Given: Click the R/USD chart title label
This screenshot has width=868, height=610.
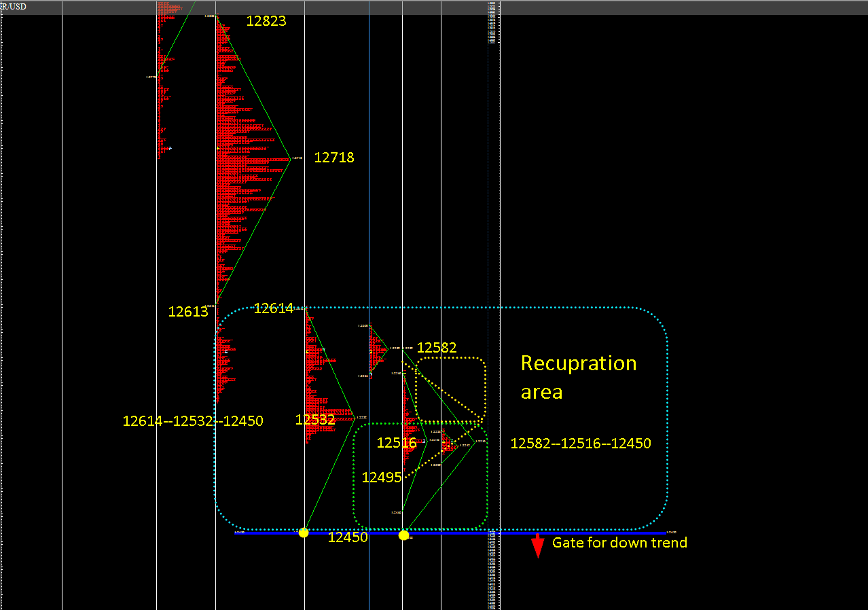Looking at the screenshot, I should pyautogui.click(x=14, y=7).
